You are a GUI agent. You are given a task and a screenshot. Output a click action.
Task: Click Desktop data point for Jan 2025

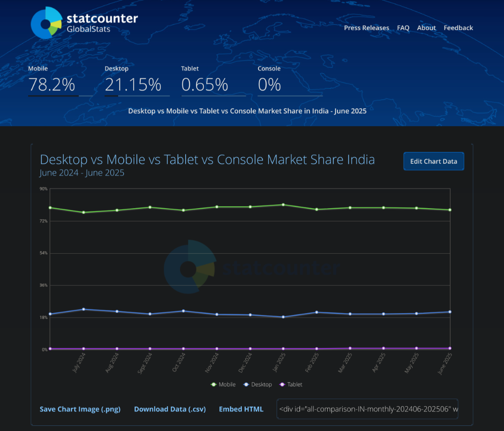[x=283, y=317]
